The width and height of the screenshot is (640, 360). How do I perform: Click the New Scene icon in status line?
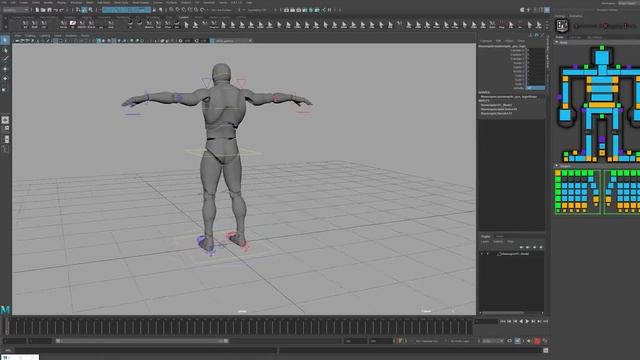37,10
